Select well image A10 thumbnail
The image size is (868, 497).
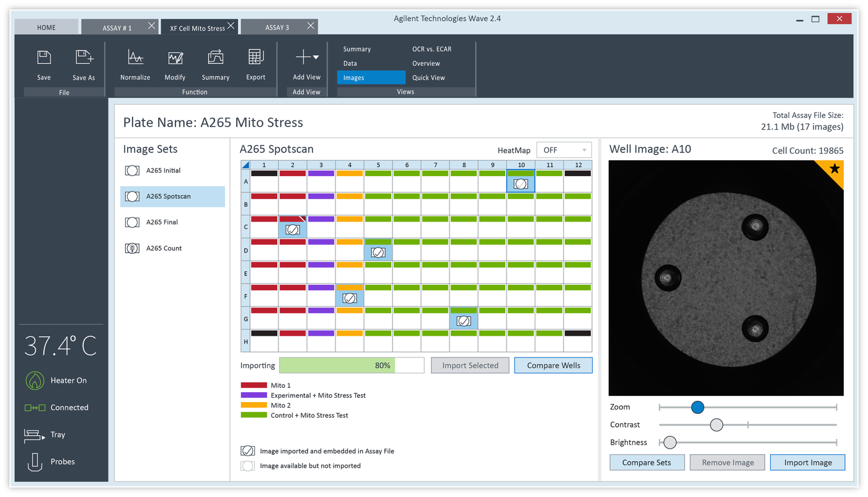520,182
